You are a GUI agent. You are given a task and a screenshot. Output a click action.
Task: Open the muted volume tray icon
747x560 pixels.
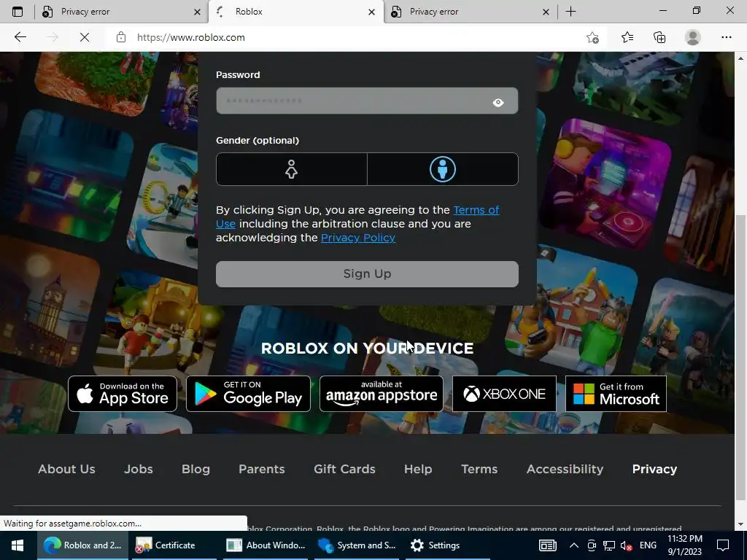pyautogui.click(x=626, y=545)
